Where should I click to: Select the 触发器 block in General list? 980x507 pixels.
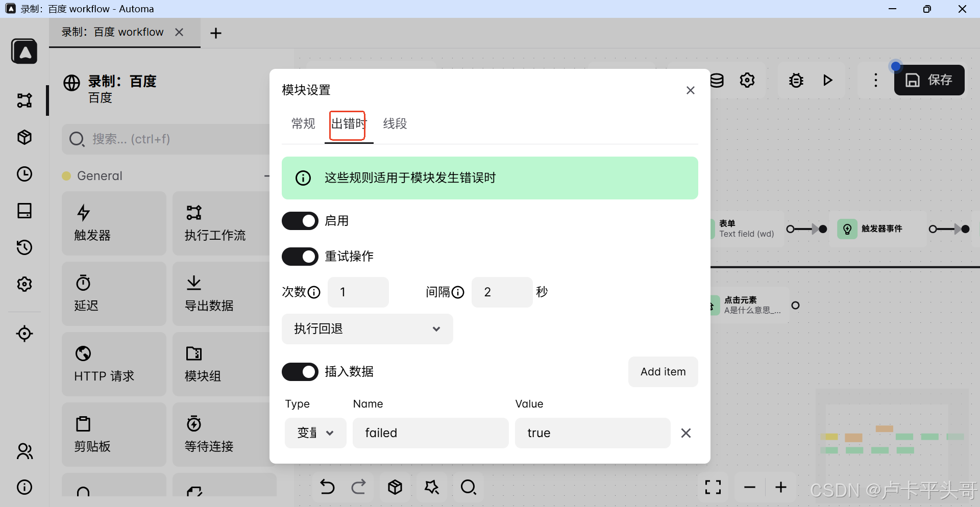113,223
